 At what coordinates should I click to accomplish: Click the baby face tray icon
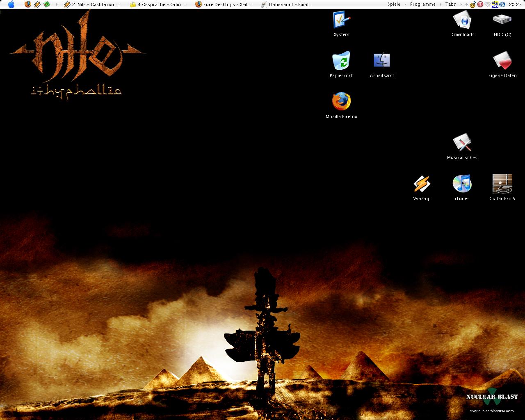[x=472, y=5]
